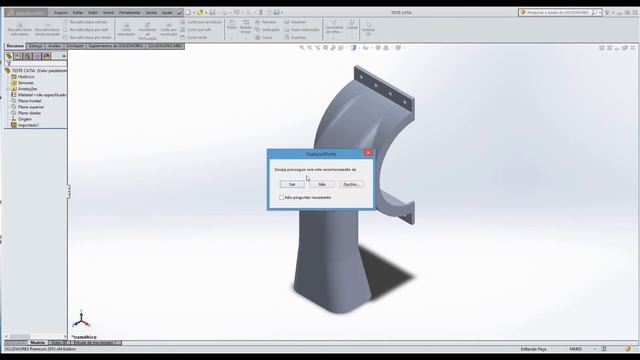Open the Ferramentas menu
This screenshot has width=640, height=360.
point(129,13)
